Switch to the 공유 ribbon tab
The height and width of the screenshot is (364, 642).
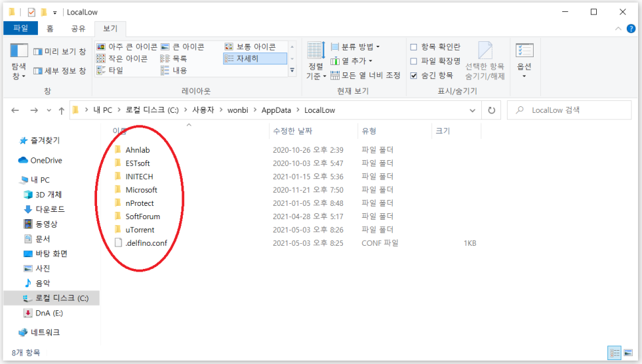pyautogui.click(x=78, y=28)
